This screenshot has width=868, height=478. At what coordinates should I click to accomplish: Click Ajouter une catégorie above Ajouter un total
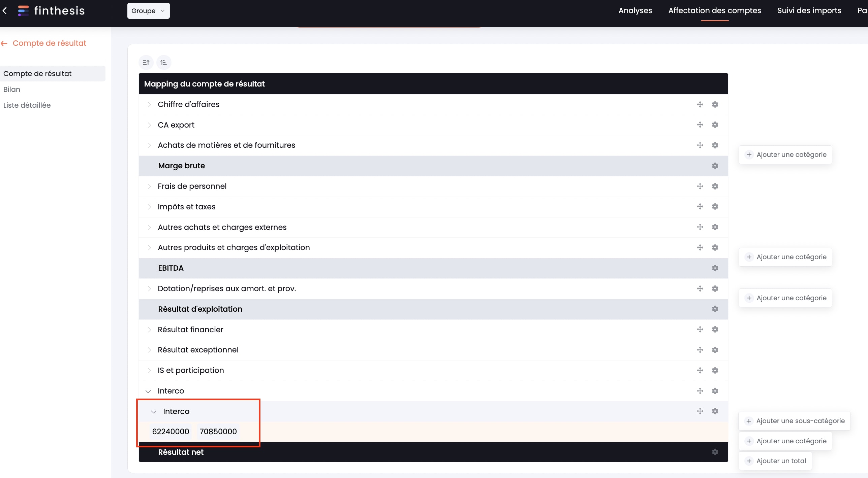(x=785, y=441)
